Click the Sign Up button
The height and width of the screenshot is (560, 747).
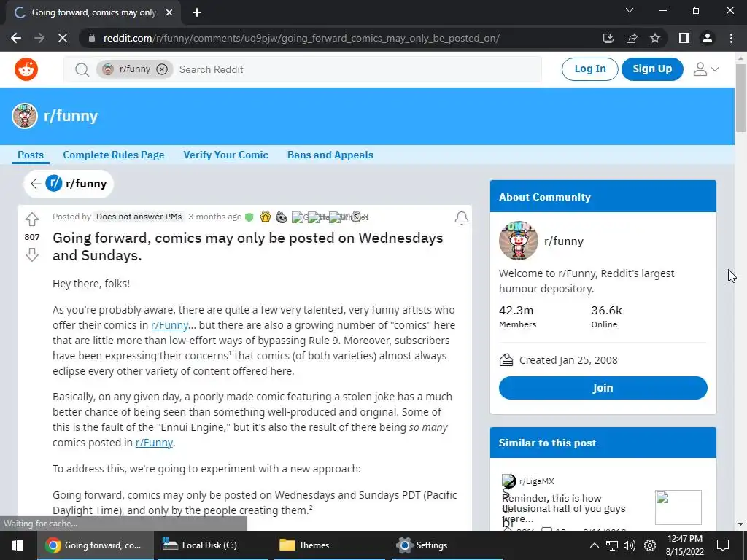point(652,69)
